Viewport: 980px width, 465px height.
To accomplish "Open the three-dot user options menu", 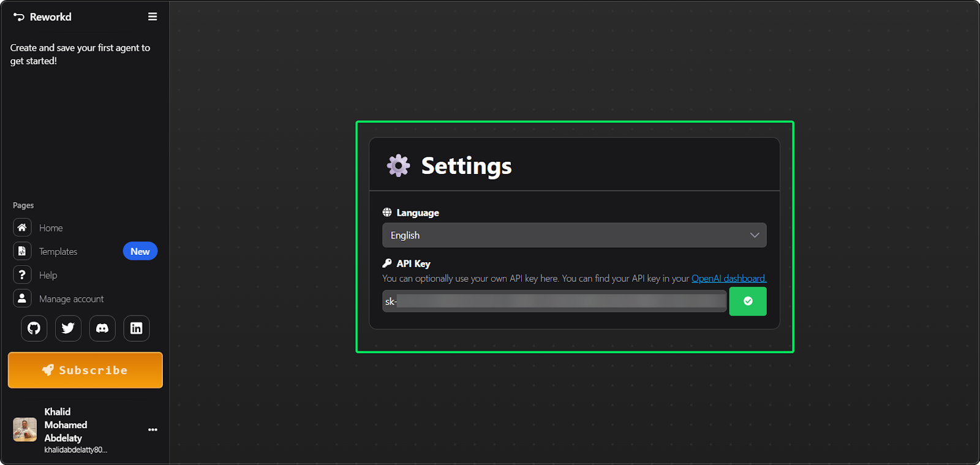I will (x=153, y=429).
